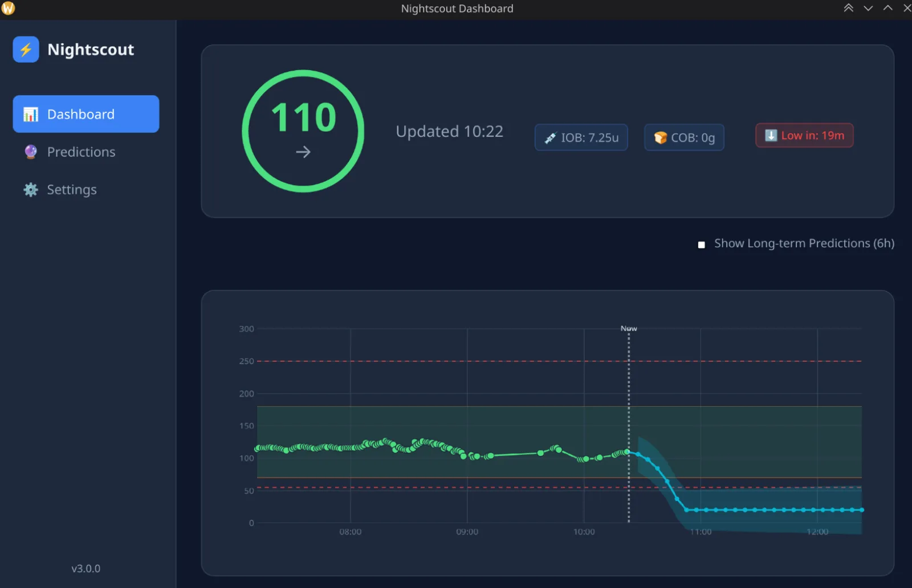
Task: Enable Show Long-term Predictions (6h) checkbox
Action: tap(702, 244)
